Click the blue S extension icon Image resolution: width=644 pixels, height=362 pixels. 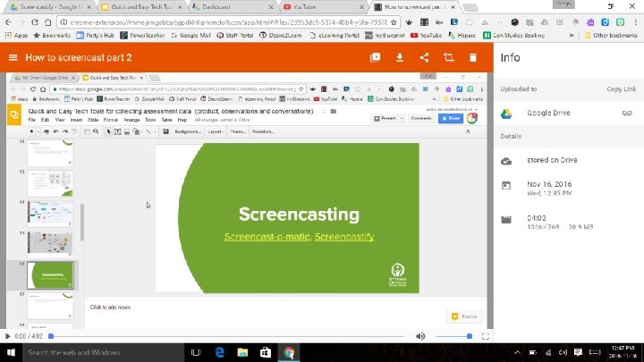453,22
